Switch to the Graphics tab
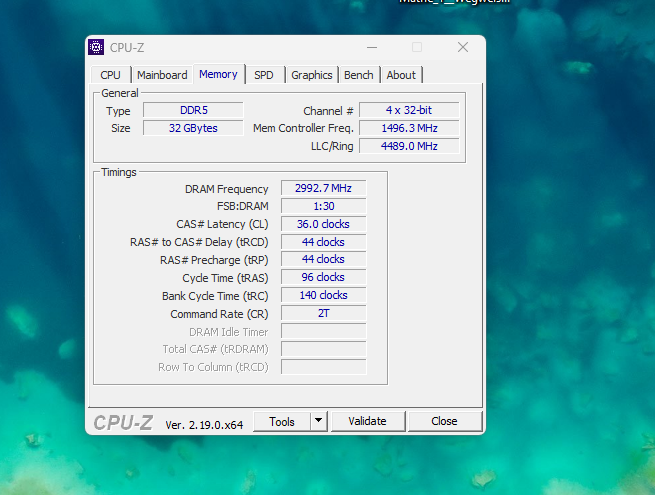Image resolution: width=655 pixels, height=495 pixels. click(x=312, y=75)
